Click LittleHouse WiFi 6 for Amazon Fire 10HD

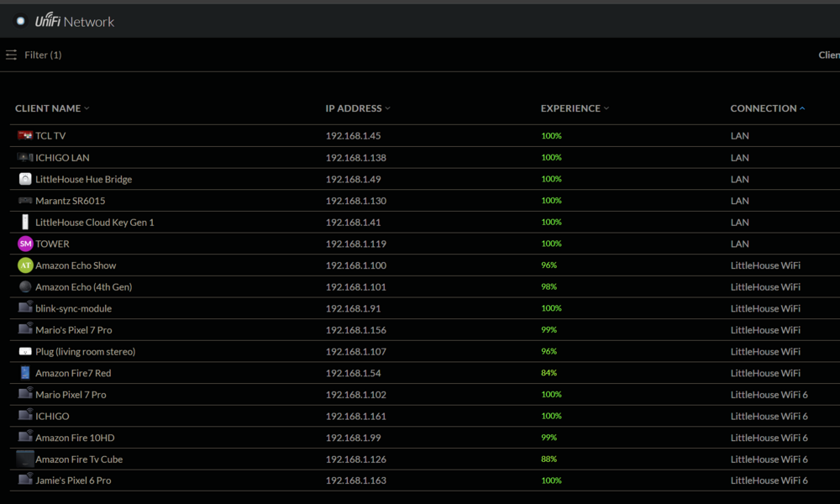[769, 438]
